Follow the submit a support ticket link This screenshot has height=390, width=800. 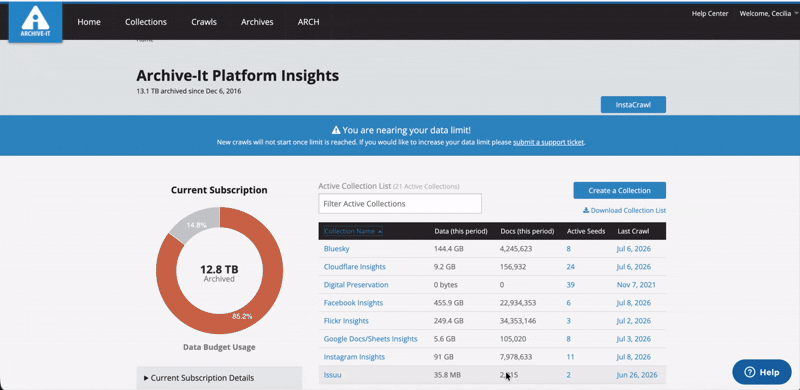(x=548, y=142)
